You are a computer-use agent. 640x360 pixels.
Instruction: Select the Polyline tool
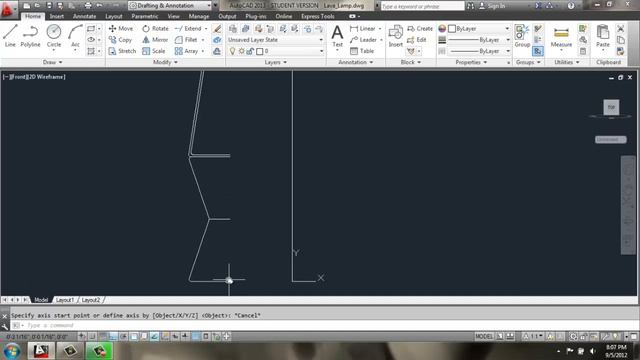(x=30, y=36)
